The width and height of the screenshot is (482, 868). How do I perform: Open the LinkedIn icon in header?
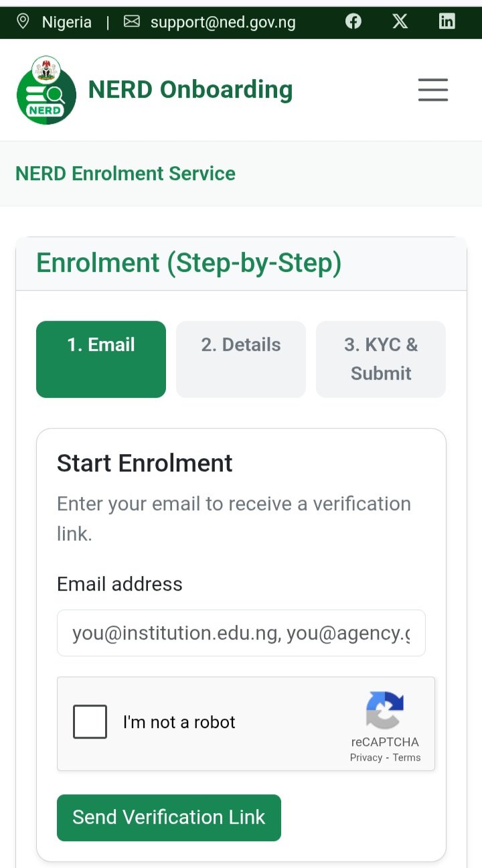click(447, 21)
